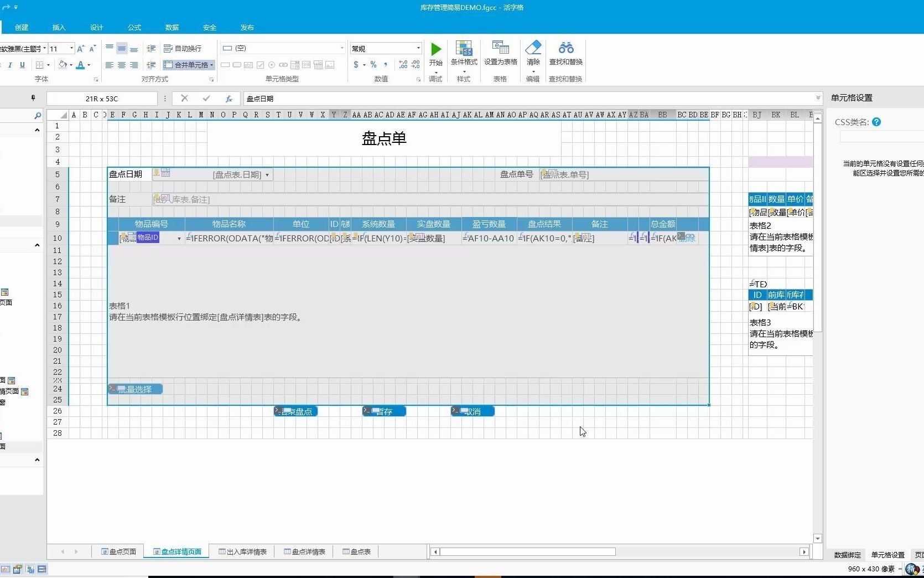This screenshot has width=924, height=578.
Task: Open the 数据 ribbon tab
Action: tap(172, 27)
